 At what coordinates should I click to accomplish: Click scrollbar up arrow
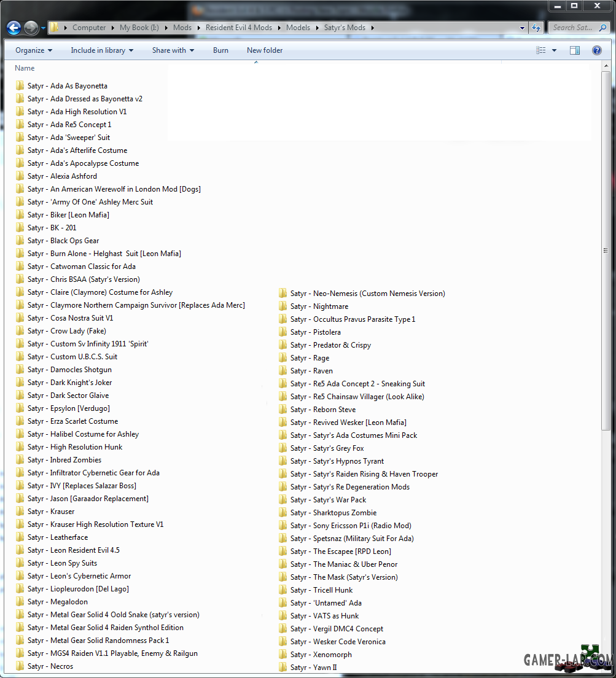tap(606, 66)
